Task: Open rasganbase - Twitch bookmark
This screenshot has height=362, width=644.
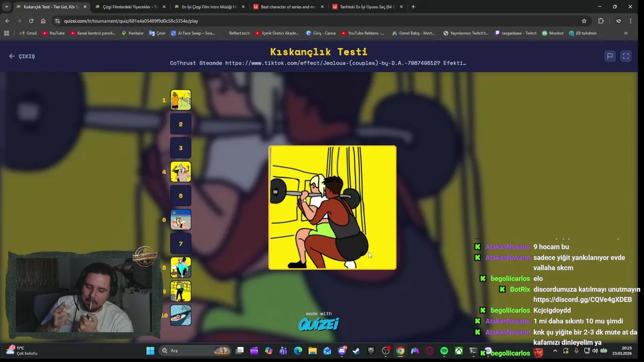Action: 516,33
